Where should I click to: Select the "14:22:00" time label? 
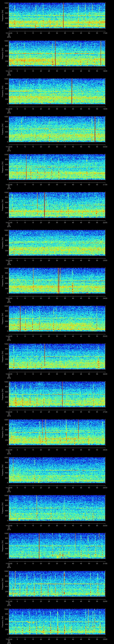coord(9,260)
